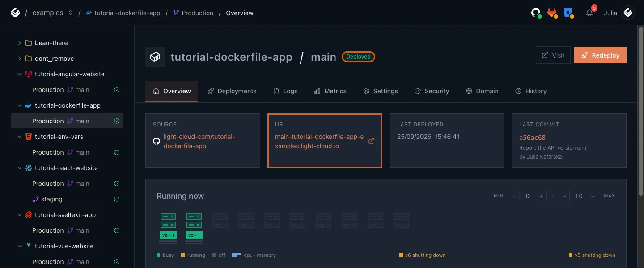Click the Deployed status badge
The width and height of the screenshot is (644, 268).
358,57
